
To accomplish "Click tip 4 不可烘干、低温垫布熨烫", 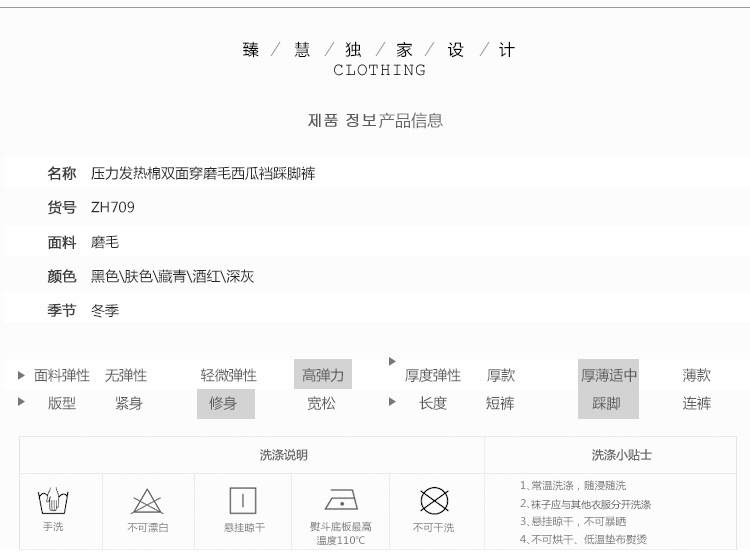I will coord(584,540).
